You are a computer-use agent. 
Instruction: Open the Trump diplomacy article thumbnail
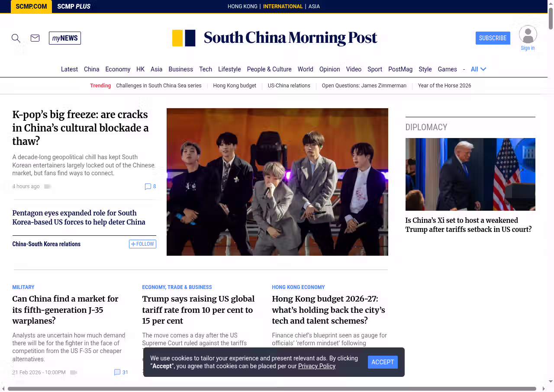click(x=470, y=174)
